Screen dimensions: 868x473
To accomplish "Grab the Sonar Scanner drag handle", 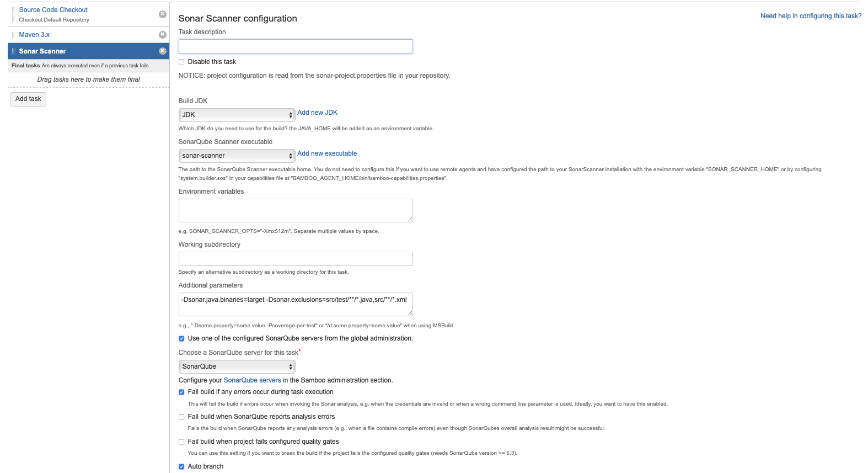I will pos(13,51).
